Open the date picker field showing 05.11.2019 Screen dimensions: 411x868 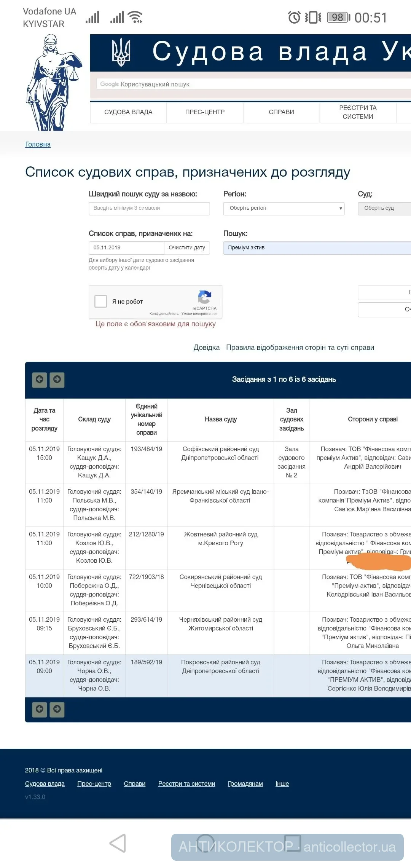(x=126, y=248)
